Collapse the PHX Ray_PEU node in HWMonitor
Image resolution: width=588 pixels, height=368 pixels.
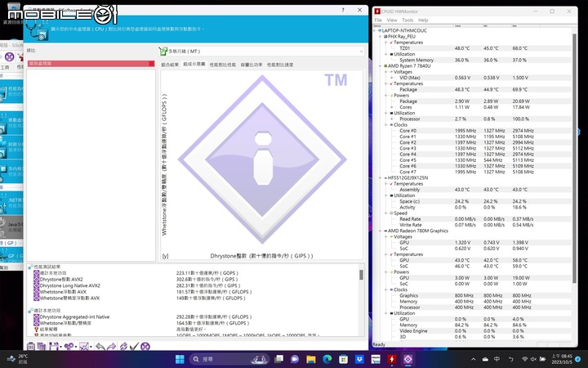tap(381, 37)
